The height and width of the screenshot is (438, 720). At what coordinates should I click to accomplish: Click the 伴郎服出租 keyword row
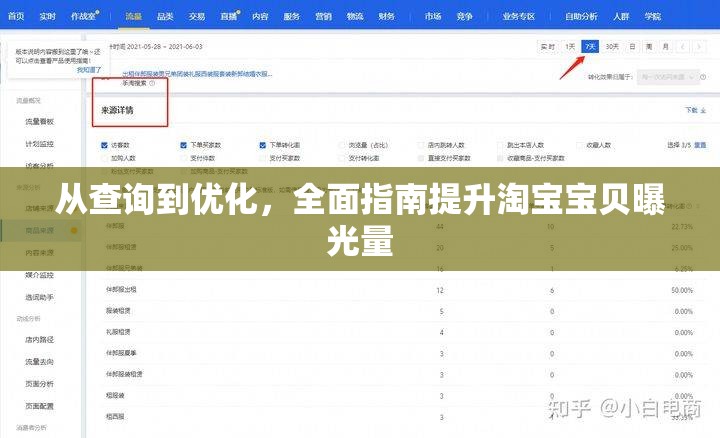pos(402,290)
